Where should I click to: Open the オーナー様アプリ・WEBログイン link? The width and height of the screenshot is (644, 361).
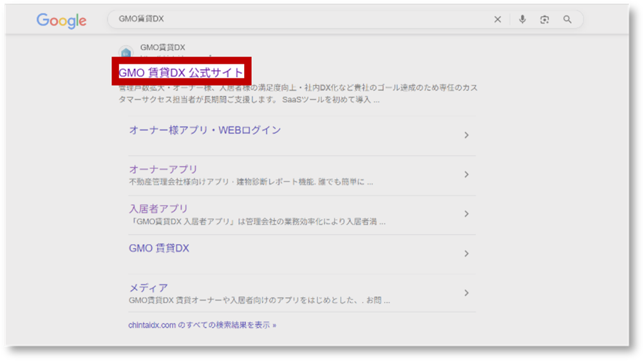[x=205, y=130]
